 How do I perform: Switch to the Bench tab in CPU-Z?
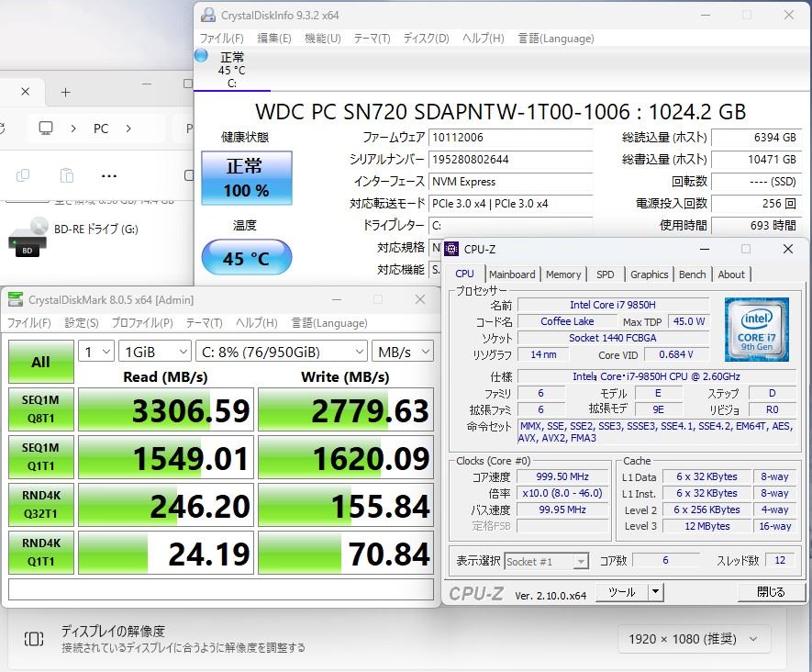[x=692, y=274]
